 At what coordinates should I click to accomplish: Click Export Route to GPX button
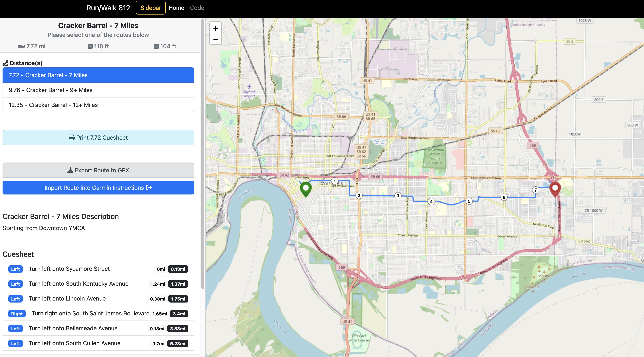coord(98,170)
